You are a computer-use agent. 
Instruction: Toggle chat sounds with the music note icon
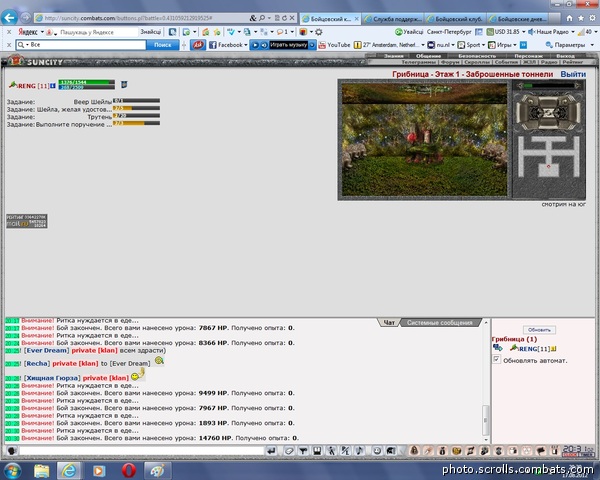coord(359,451)
